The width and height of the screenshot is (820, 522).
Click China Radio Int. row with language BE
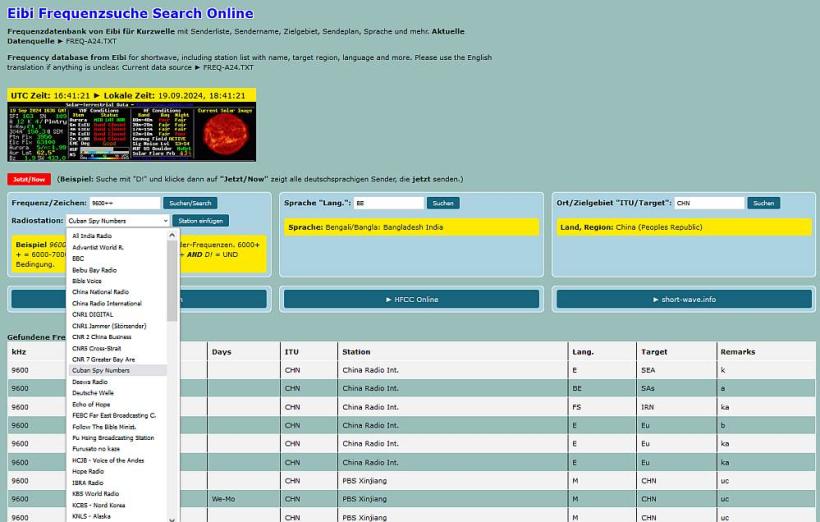[x=412, y=389]
